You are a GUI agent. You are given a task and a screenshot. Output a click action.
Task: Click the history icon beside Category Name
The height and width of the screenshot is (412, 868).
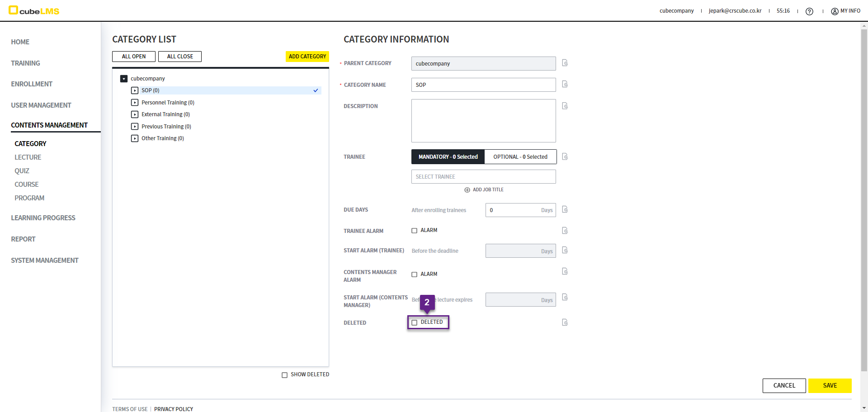[x=565, y=84]
